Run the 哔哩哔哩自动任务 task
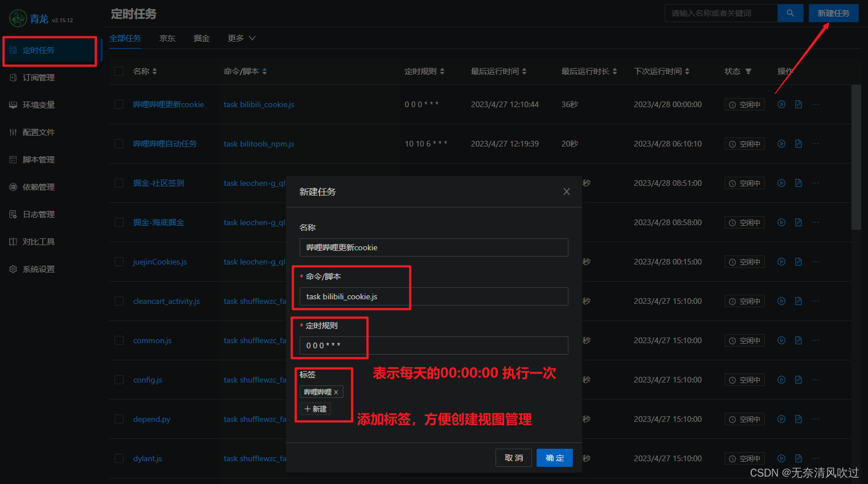 (x=781, y=144)
